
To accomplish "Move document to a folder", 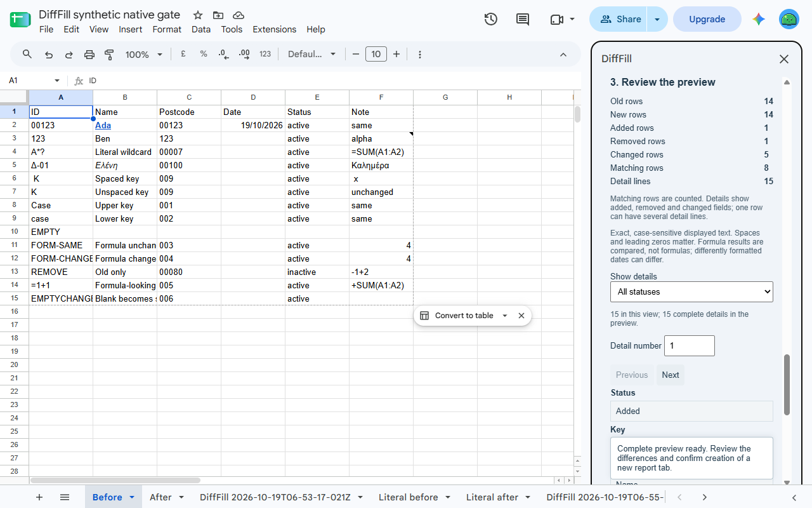I will pos(218,15).
